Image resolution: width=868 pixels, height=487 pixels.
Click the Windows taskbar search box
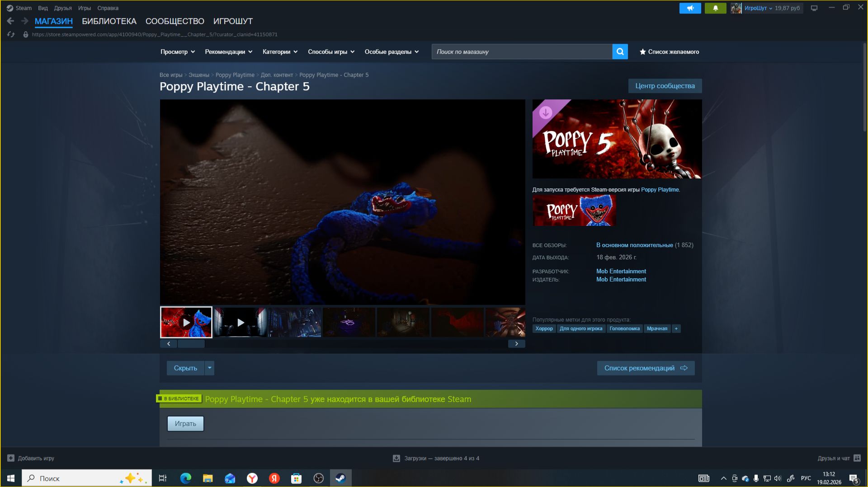tap(87, 478)
